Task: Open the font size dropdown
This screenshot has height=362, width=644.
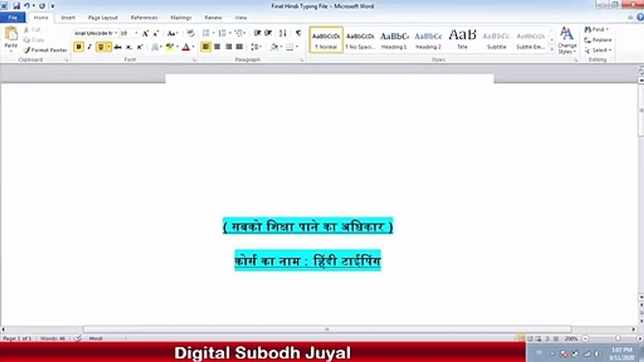Action: tap(136, 33)
